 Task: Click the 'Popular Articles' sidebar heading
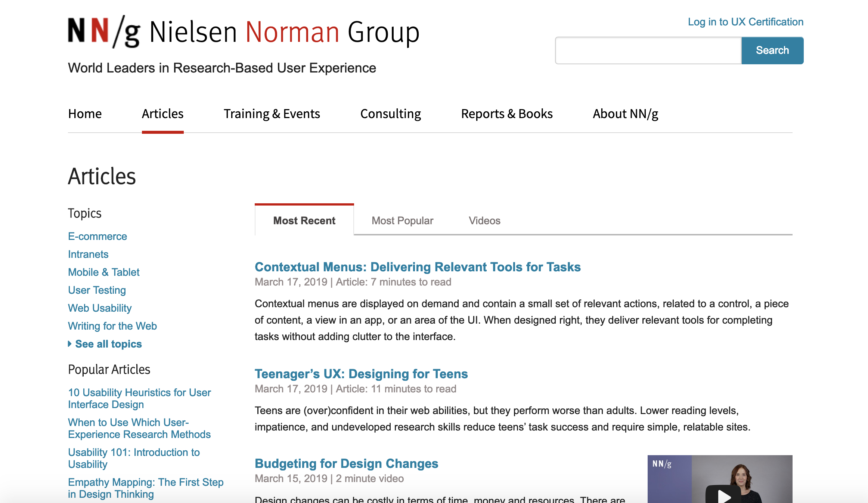click(x=109, y=369)
